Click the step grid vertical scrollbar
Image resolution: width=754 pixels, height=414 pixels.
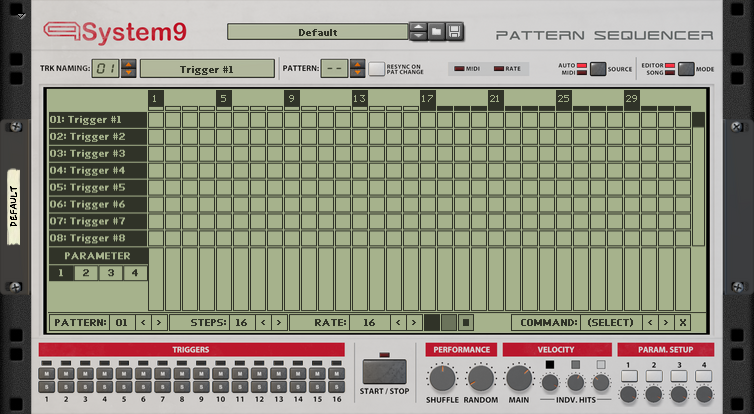click(x=698, y=179)
